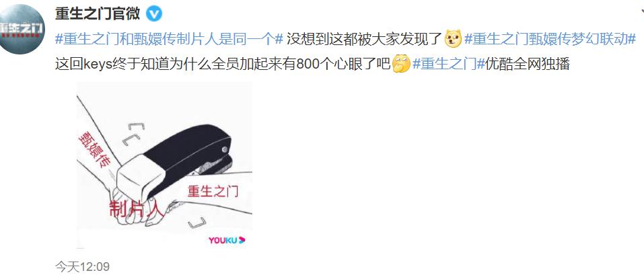Click the 重生之门 red label on image

(213, 191)
